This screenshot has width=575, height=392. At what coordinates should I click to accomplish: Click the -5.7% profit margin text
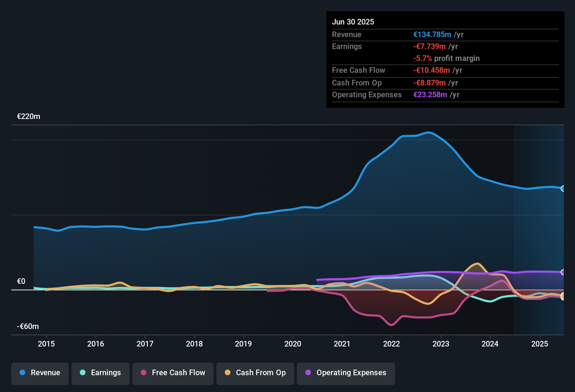click(x=446, y=58)
